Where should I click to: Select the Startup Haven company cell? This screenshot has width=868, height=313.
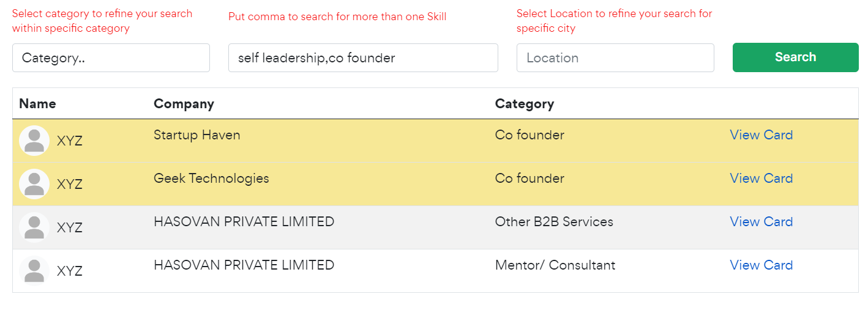coord(196,135)
